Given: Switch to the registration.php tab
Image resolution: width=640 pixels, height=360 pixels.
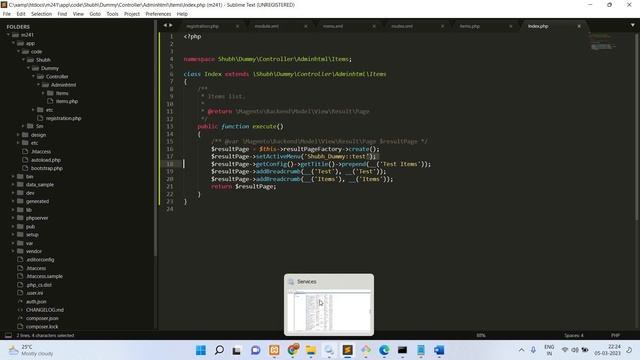Looking at the screenshot, I should tap(203, 26).
